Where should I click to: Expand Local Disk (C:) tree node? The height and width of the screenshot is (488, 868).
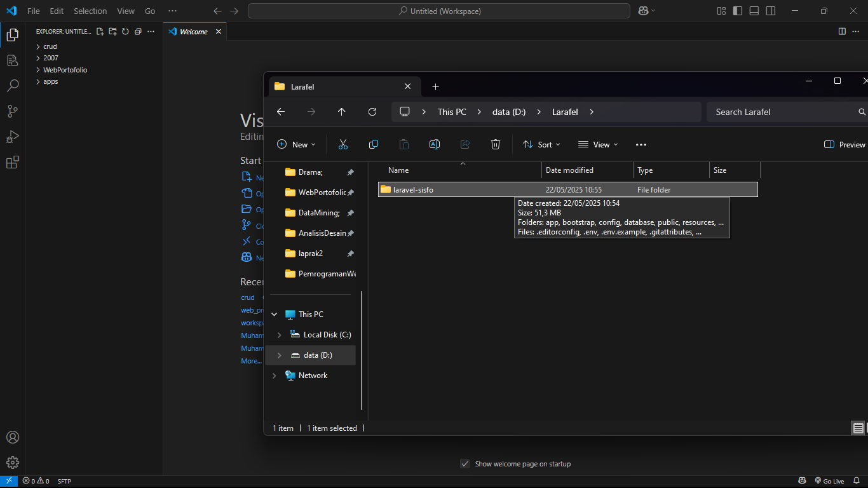pos(279,335)
